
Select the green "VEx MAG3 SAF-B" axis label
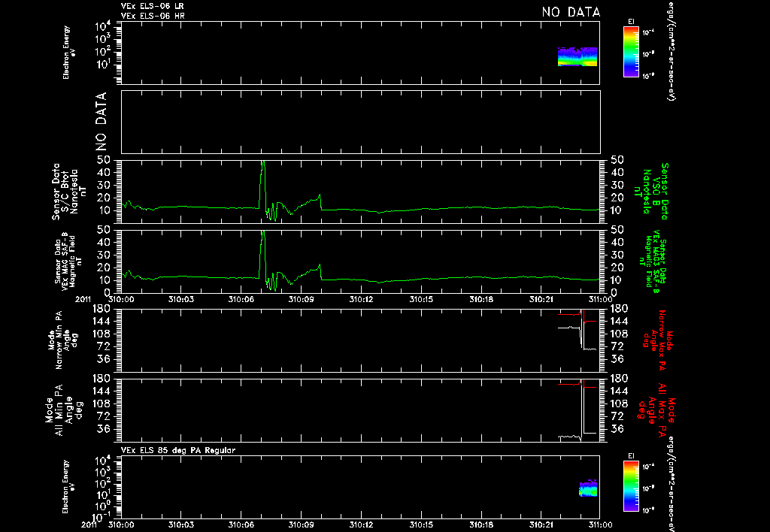click(653, 261)
